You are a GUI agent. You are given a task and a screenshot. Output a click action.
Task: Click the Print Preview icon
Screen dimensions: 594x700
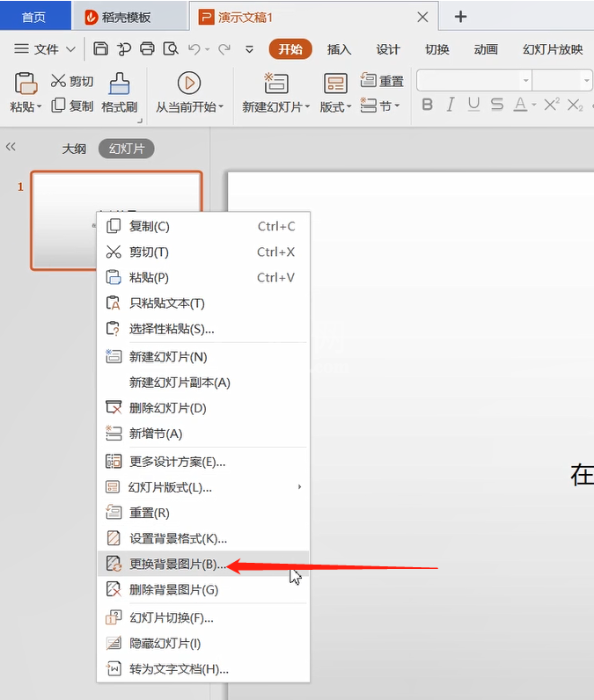coord(171,48)
